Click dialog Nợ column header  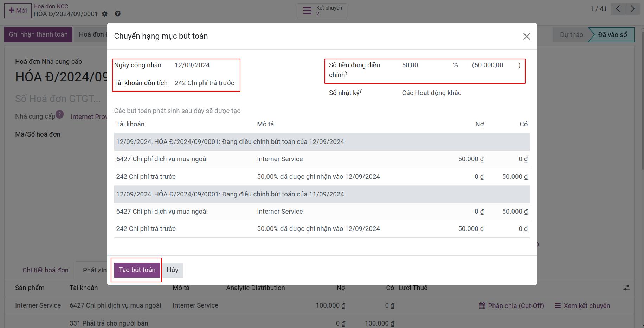(479, 124)
